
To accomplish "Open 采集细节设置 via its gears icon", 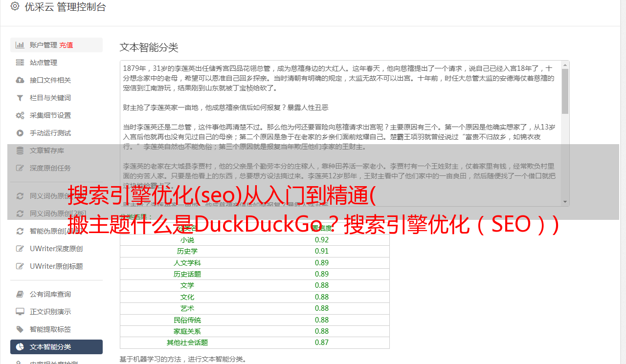I will 20,115.
